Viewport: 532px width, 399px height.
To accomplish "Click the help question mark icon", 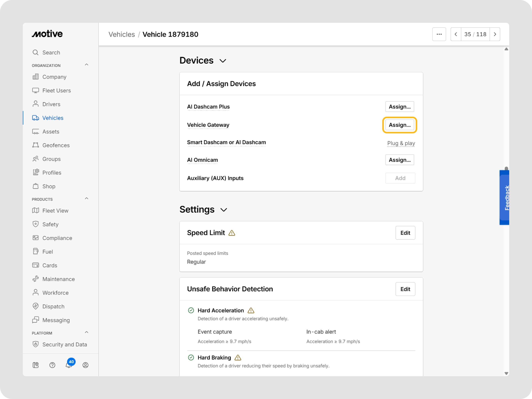I will [x=52, y=365].
